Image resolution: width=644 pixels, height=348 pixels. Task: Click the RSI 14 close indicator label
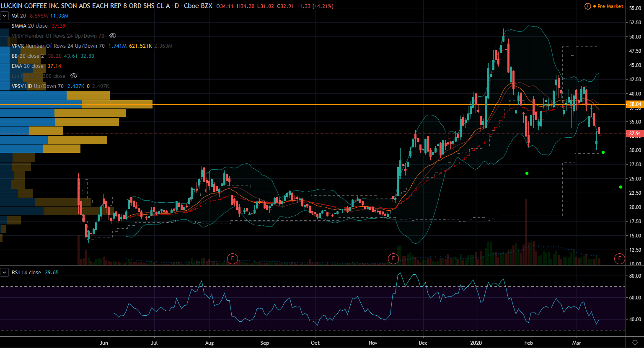tap(26, 273)
